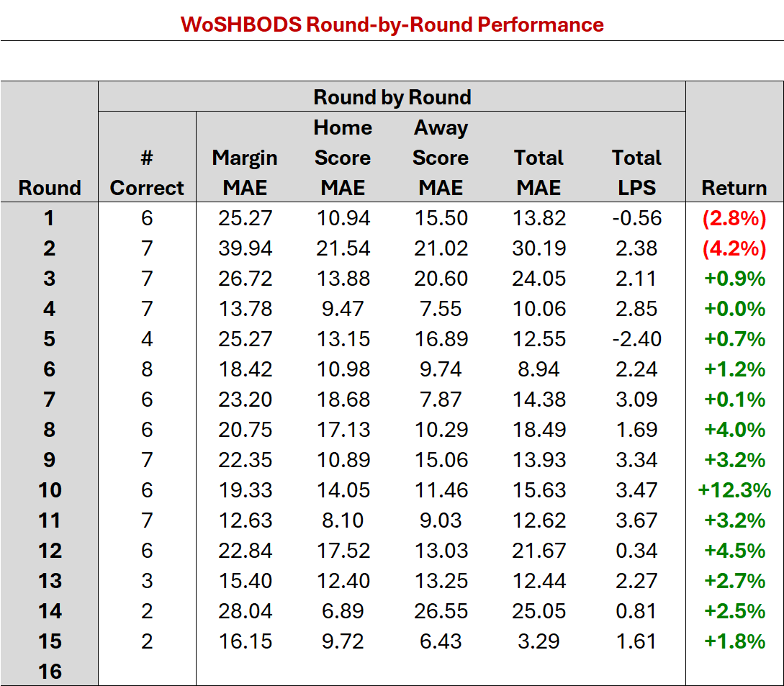Screen dimensions: 784x686
Task: Click the WoSHBODS Round-by-Round Performance title
Action: (x=392, y=24)
